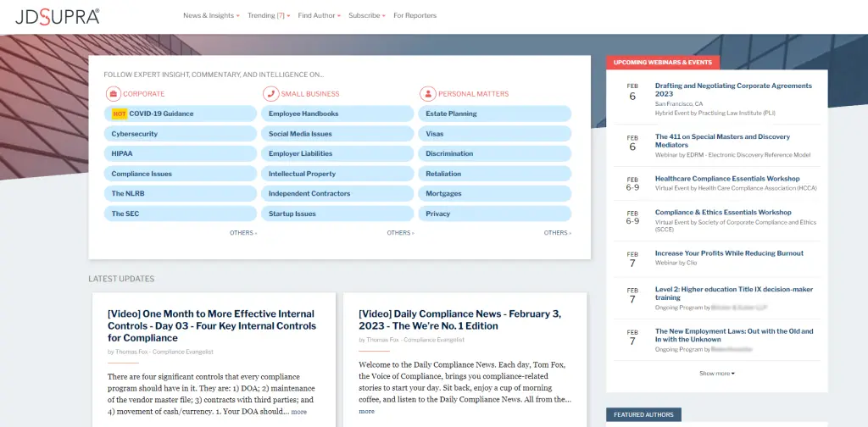Click the Corporate briefcase icon

tap(113, 93)
